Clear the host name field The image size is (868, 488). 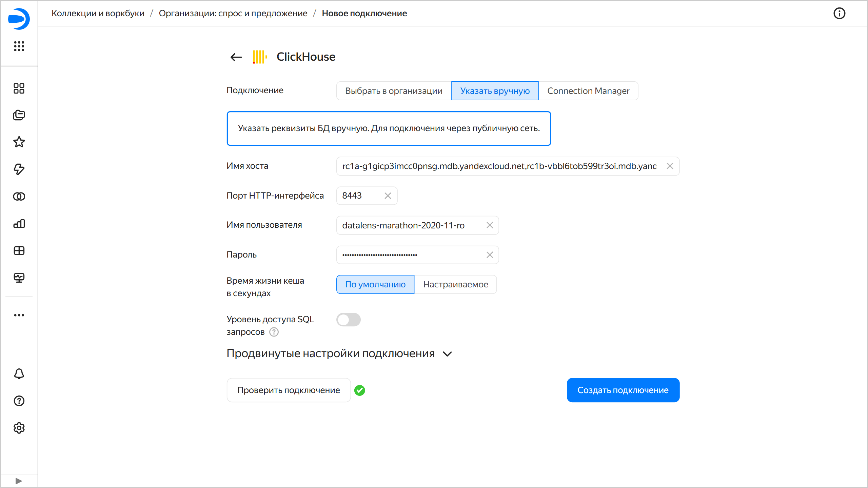coord(670,166)
